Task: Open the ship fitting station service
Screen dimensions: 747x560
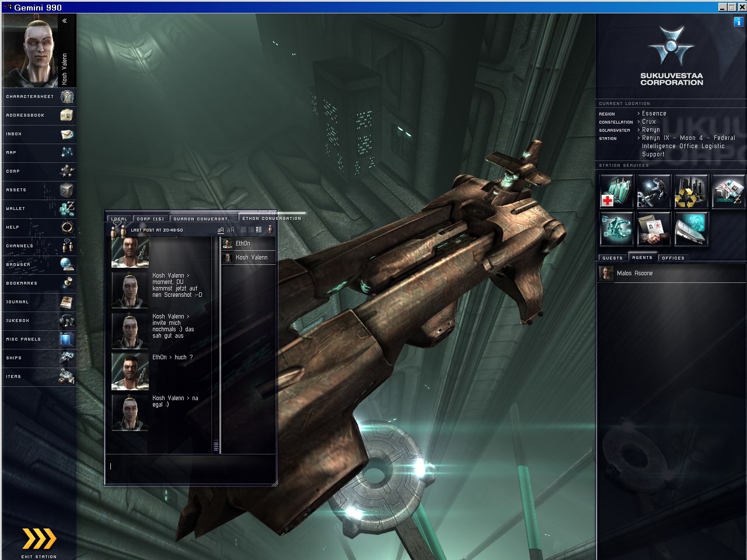Action: 617,229
